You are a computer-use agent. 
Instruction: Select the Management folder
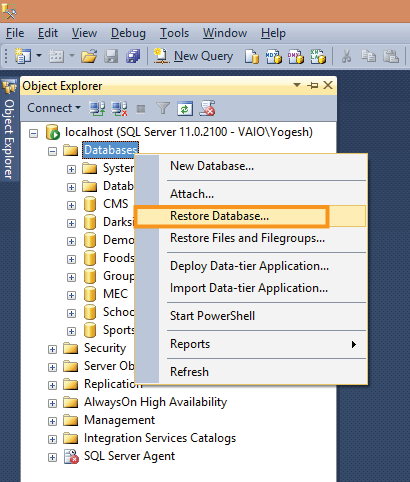[119, 420]
